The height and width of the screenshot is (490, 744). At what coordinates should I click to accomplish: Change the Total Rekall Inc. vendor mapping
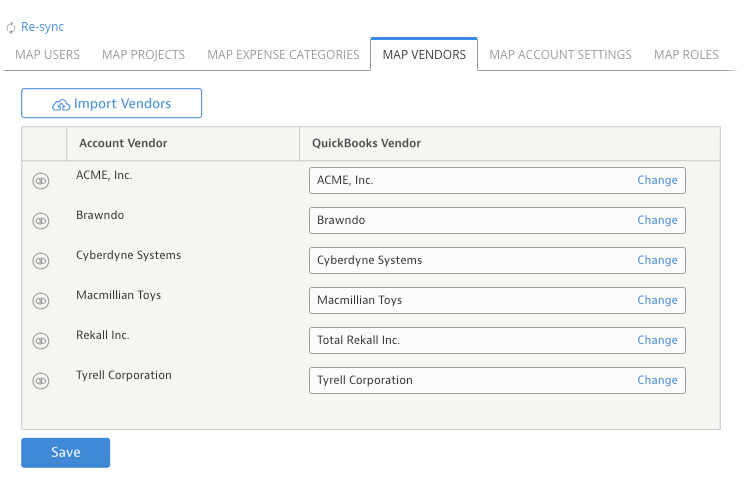pyautogui.click(x=657, y=340)
